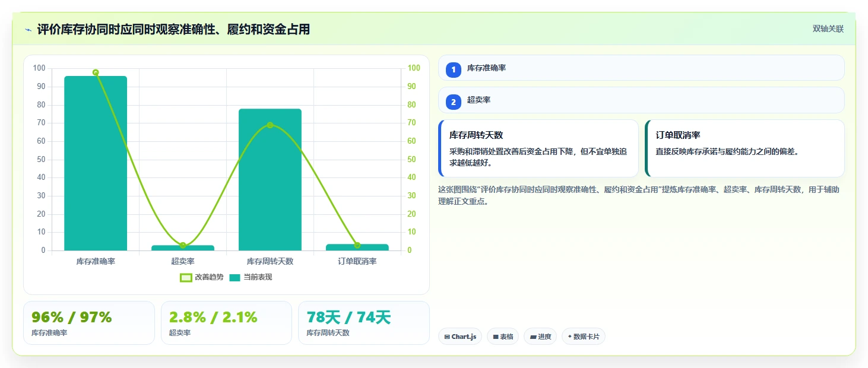Select list item 1 库存准确率
Screen dimensions: 868x368
coord(641,68)
